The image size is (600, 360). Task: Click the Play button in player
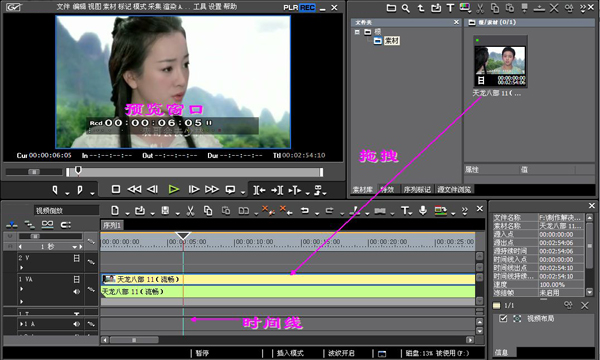(x=174, y=189)
